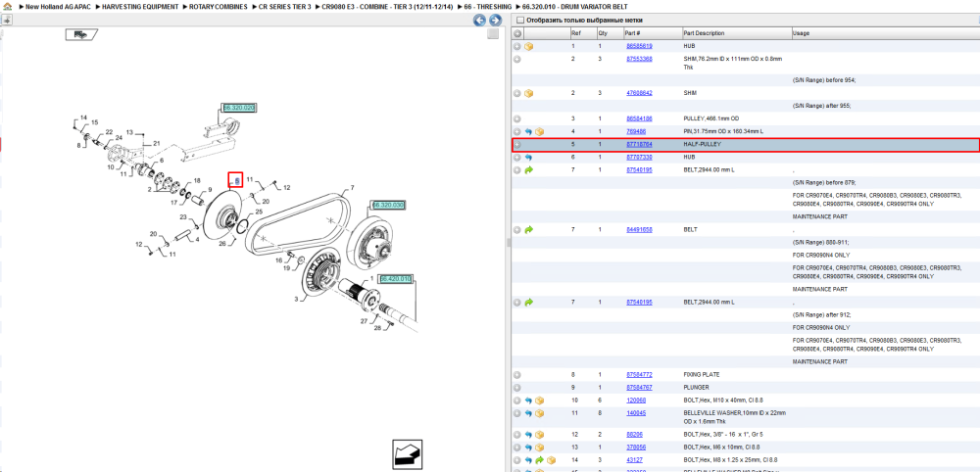Open part number 87553368
This screenshot has height=472, width=980.
click(639, 59)
